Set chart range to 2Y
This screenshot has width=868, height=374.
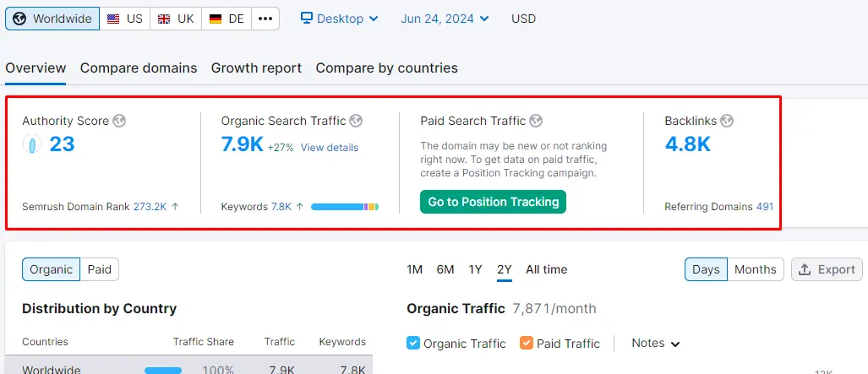[x=505, y=269]
